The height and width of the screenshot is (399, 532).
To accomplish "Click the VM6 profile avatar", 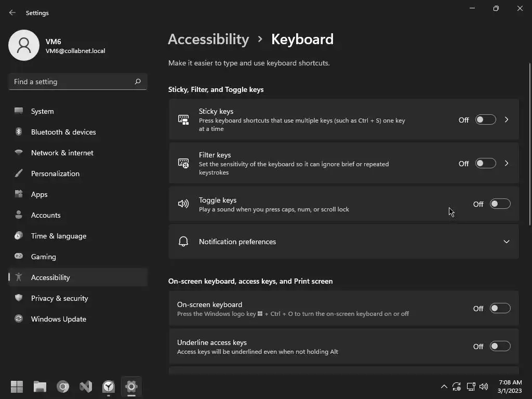I will 24,45.
